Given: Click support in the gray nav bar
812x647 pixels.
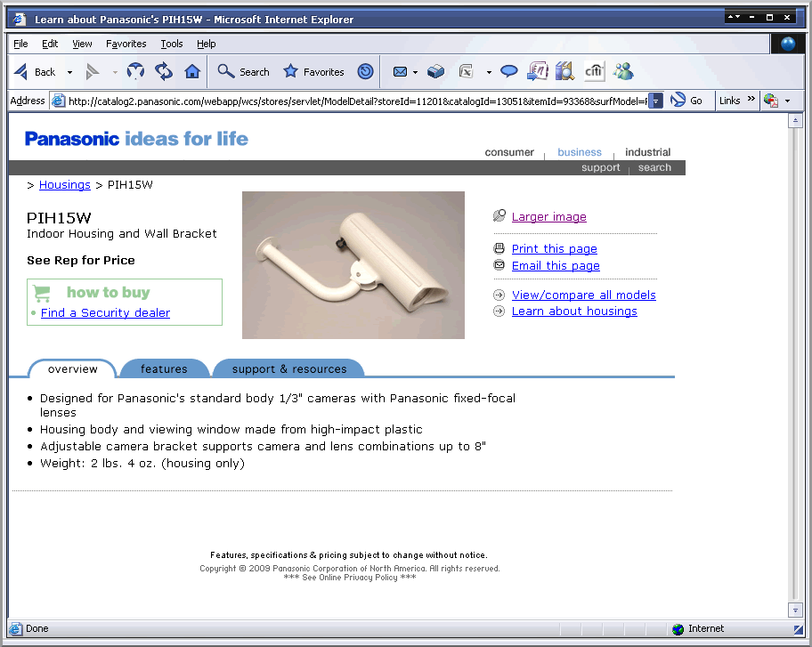Looking at the screenshot, I should pyautogui.click(x=600, y=167).
